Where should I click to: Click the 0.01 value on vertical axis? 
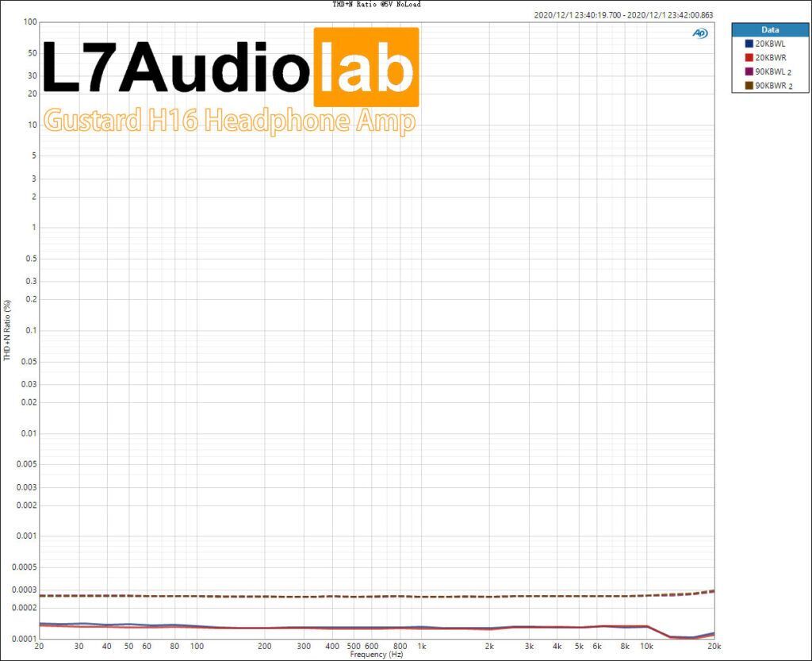tap(29, 433)
